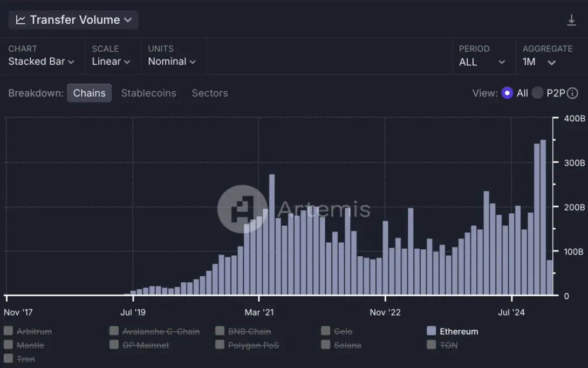Enable the Tron chain checkbox
The image size is (588, 368).
pos(9,358)
